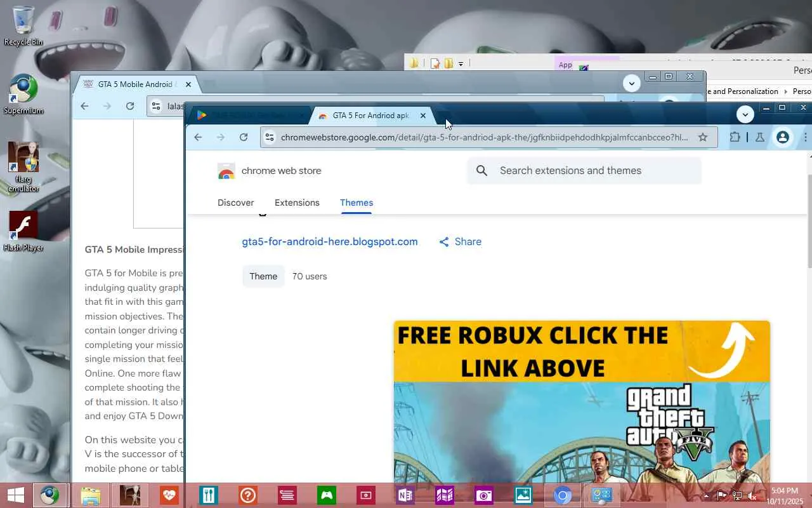View site info in the GTA 5 Mobile window

pyautogui.click(x=157, y=106)
